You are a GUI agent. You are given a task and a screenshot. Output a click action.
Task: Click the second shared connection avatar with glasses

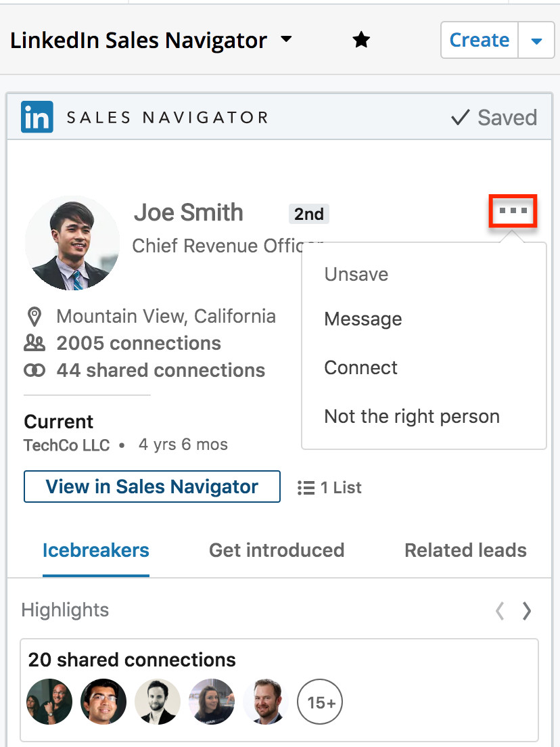point(103,702)
